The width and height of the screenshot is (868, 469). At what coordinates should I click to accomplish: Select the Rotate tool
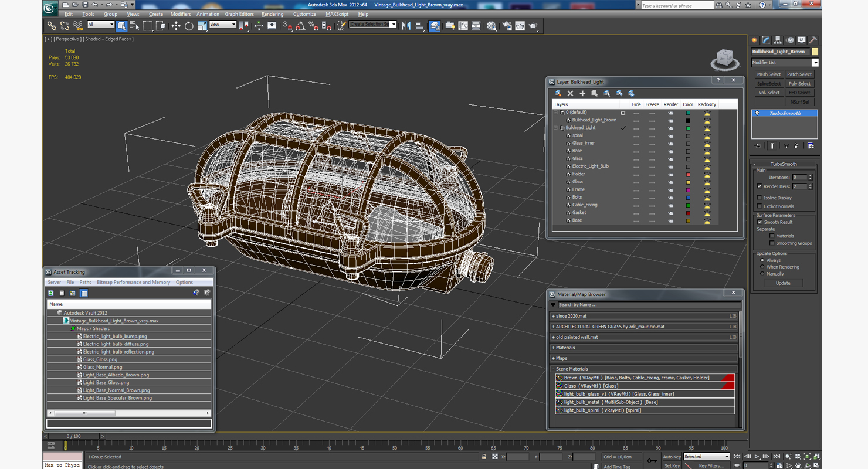pos(189,26)
